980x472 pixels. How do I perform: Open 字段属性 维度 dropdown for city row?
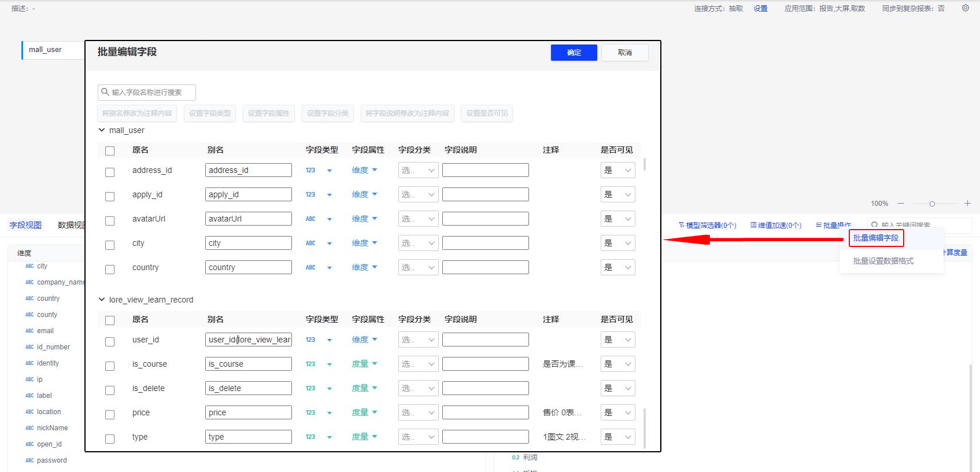click(x=364, y=244)
